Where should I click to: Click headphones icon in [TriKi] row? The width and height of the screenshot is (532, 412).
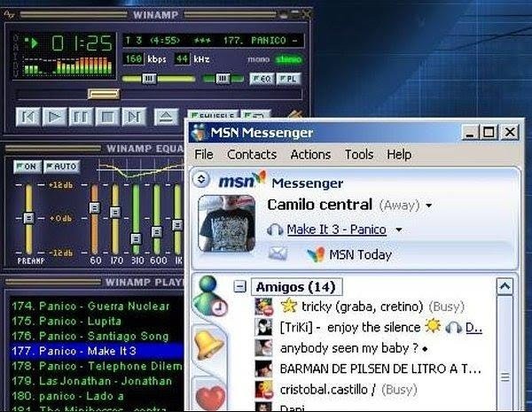[x=454, y=328]
